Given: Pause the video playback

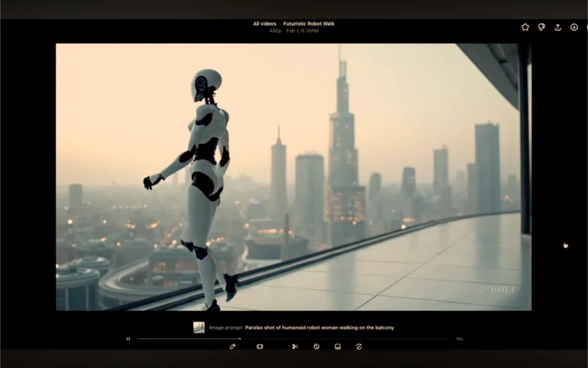Looking at the screenshot, I should pos(128,339).
